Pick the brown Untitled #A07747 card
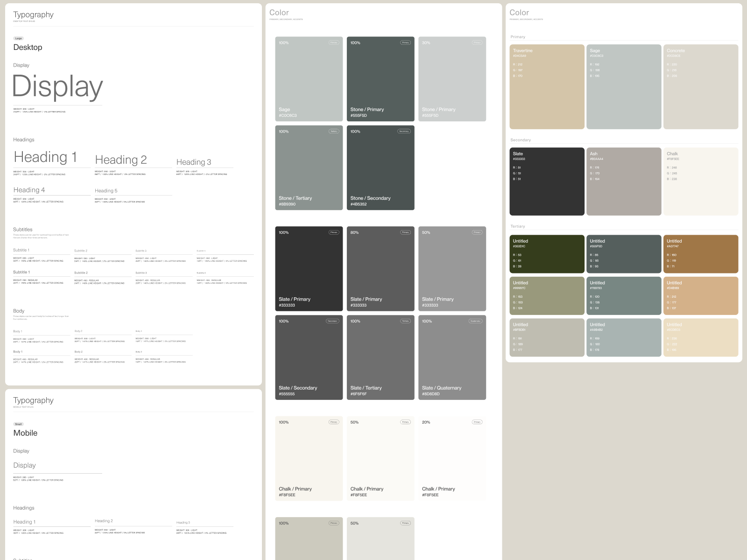The height and width of the screenshot is (560, 747). (x=700, y=254)
